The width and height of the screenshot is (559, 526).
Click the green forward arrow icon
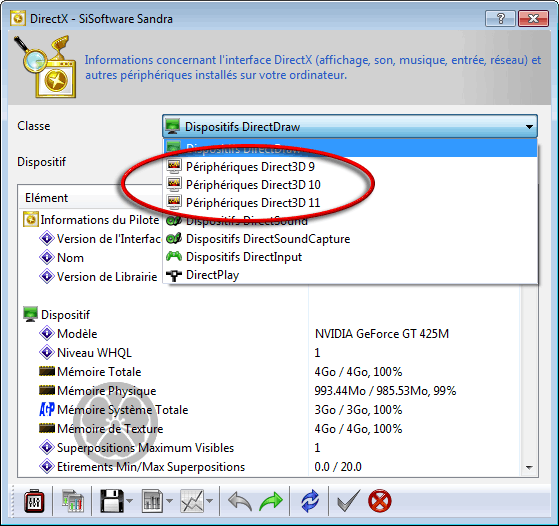tap(271, 501)
